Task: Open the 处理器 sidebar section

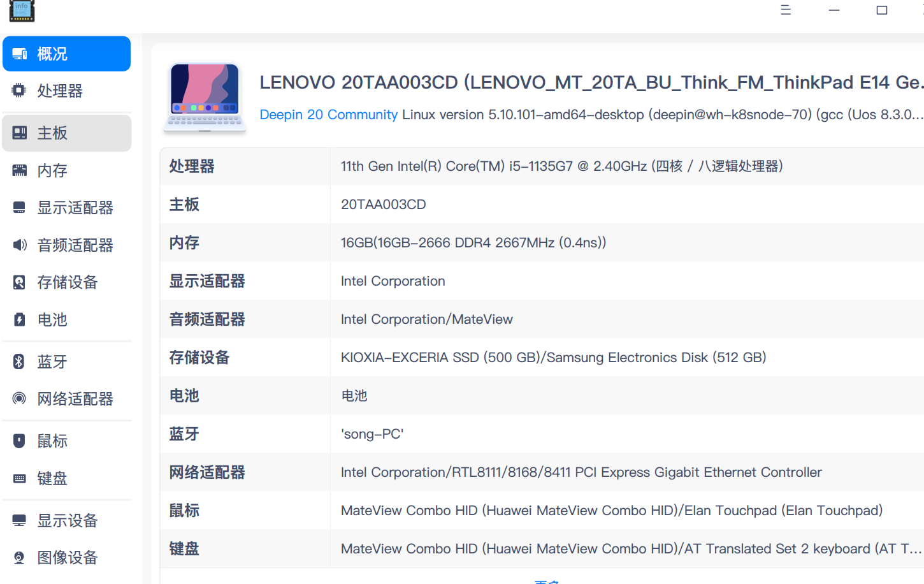Action: click(x=66, y=91)
